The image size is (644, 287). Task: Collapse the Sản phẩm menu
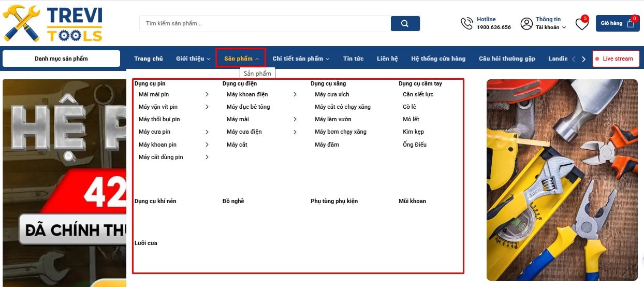(241, 59)
